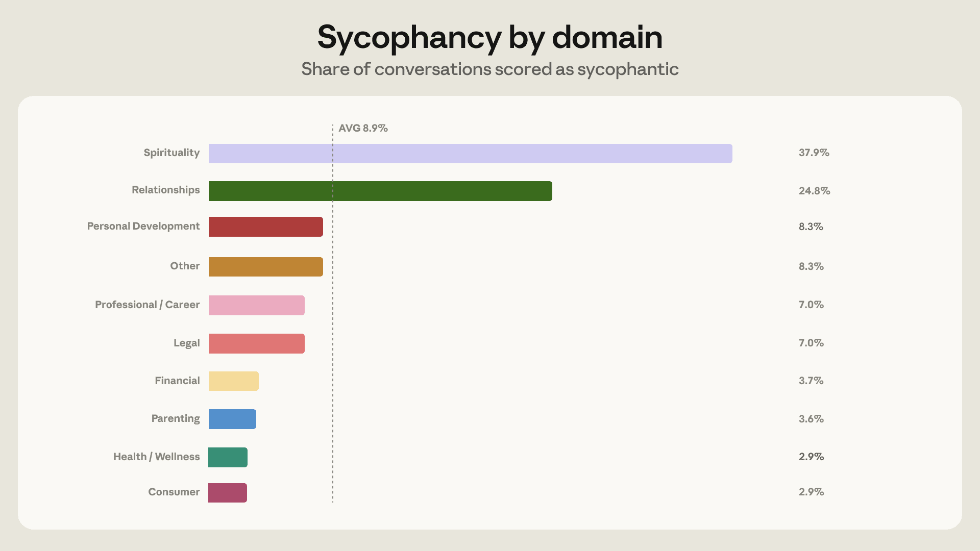Click the Sycophancy by domain title
980x551 pixels.
pos(490,38)
